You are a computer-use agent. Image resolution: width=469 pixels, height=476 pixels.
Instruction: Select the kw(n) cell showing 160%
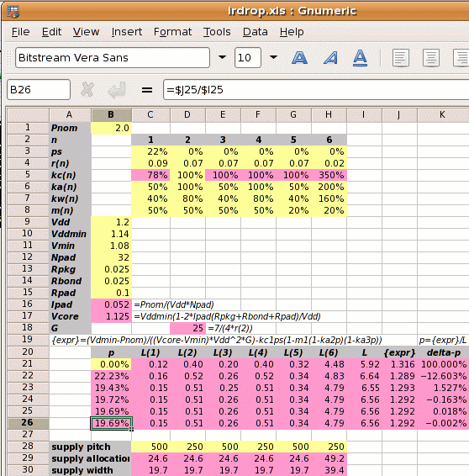pyautogui.click(x=329, y=198)
